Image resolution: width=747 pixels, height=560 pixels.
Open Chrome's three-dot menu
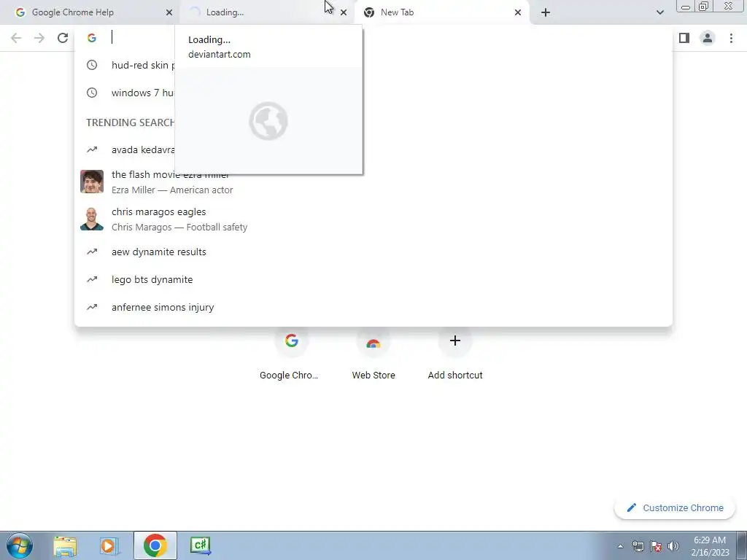point(731,38)
